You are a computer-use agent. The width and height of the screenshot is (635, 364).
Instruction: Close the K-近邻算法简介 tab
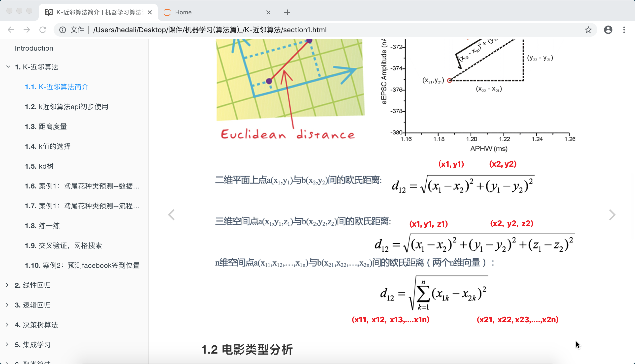coord(150,12)
